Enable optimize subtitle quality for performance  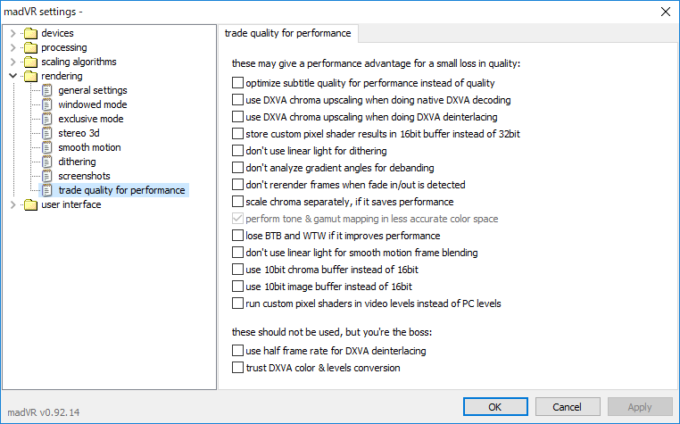coord(237,83)
